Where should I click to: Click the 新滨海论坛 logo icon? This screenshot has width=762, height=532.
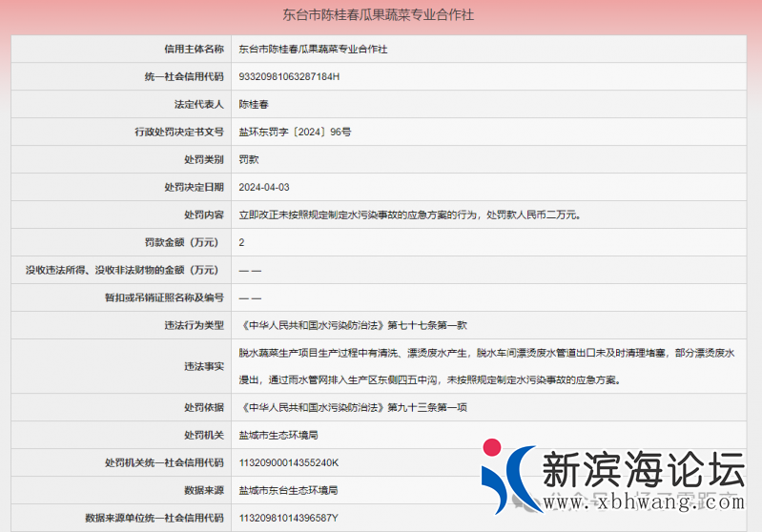[x=506, y=474]
